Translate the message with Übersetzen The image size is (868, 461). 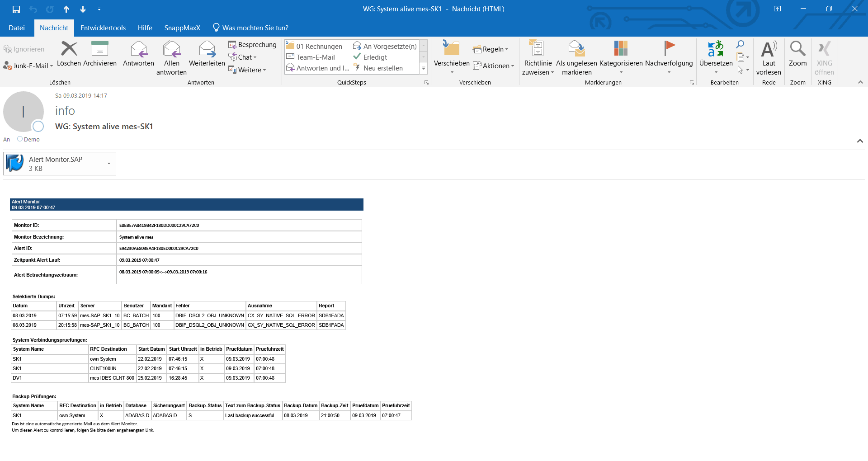click(716, 58)
